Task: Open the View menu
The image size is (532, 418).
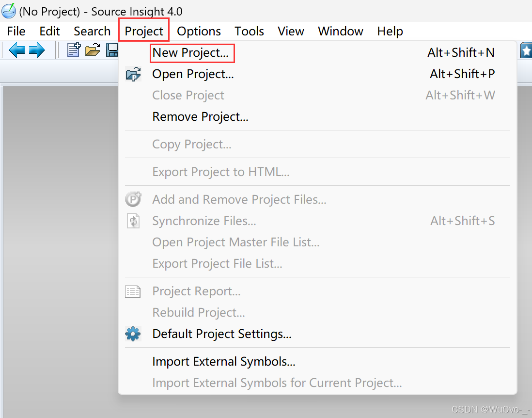Action: [291, 31]
